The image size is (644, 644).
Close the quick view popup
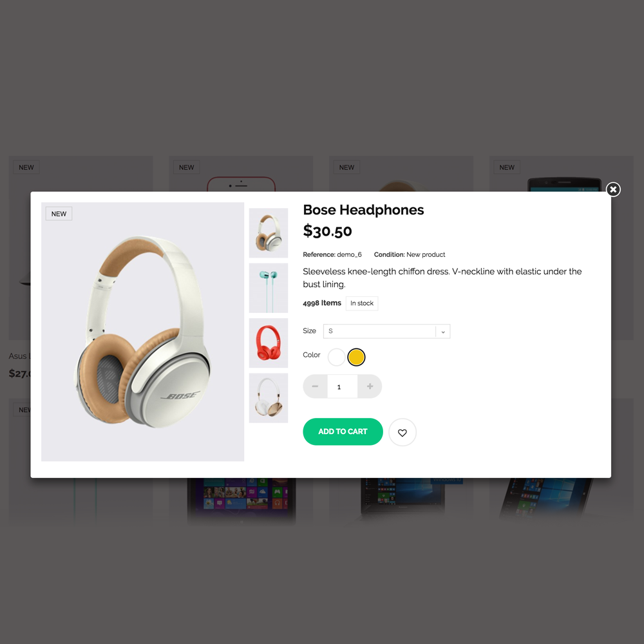[613, 189]
